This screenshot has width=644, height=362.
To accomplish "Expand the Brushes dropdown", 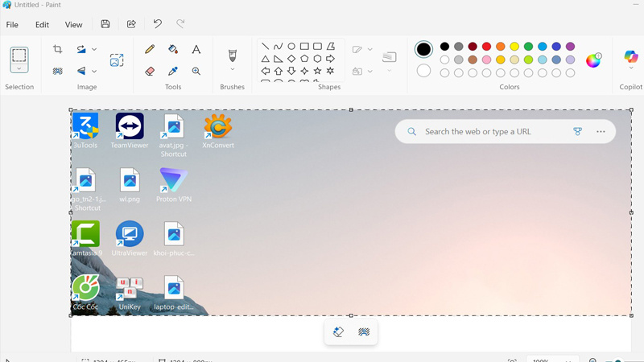I will point(233,70).
